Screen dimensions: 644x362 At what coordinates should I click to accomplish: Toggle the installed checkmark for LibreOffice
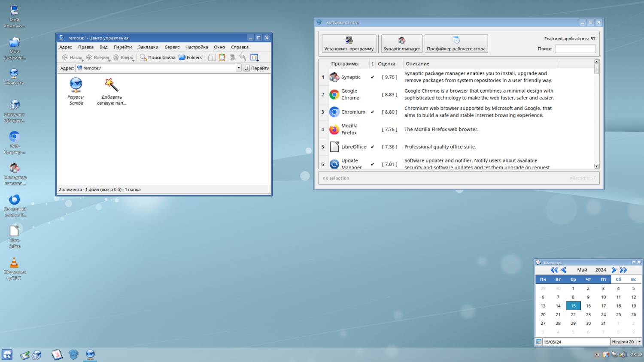(x=372, y=147)
